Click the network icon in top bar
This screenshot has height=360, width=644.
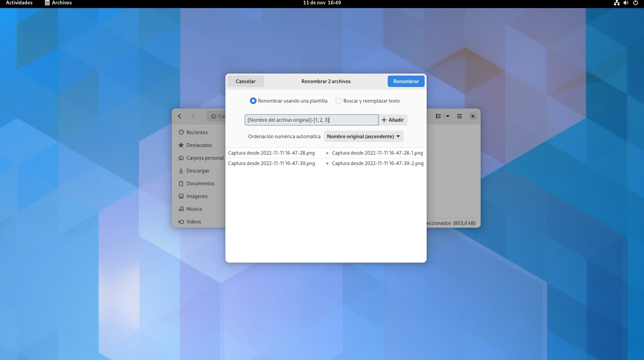click(616, 3)
